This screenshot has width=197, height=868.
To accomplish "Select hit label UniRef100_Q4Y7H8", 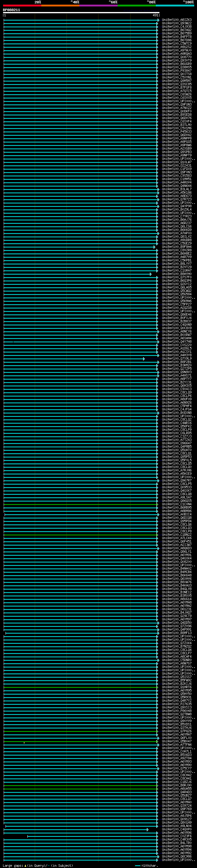I will point(177,342).
